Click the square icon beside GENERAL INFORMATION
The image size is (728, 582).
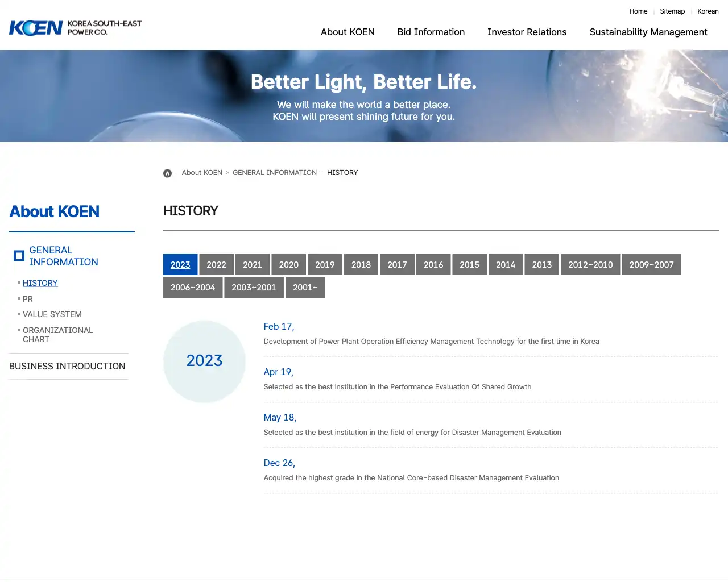pyautogui.click(x=19, y=256)
